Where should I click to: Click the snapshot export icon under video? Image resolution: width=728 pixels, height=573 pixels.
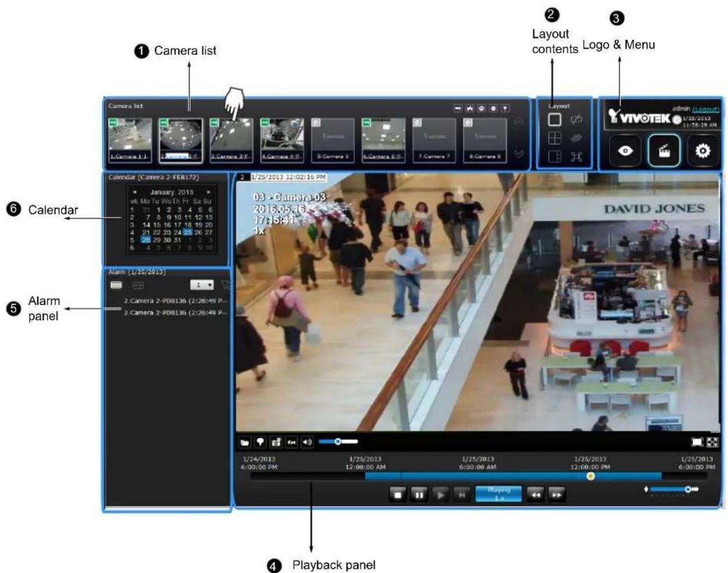276,442
